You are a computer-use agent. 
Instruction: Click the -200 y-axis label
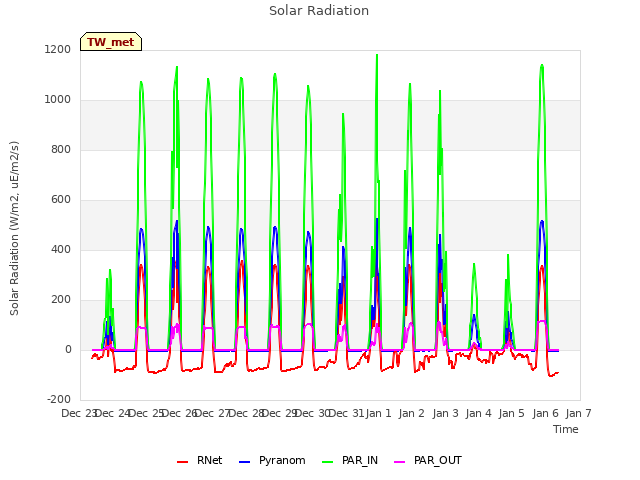pyautogui.click(x=59, y=400)
